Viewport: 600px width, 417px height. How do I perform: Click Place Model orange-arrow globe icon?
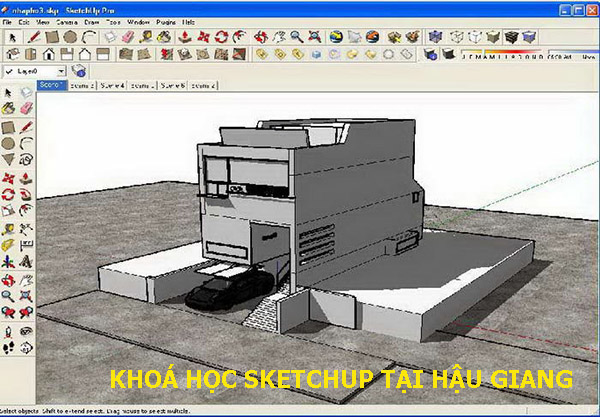(372, 37)
